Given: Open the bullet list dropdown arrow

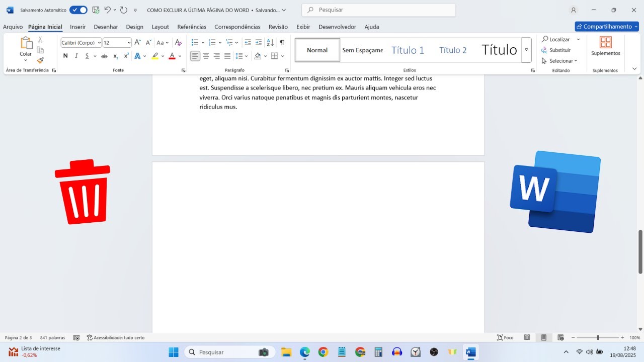Looking at the screenshot, I should tap(203, 43).
